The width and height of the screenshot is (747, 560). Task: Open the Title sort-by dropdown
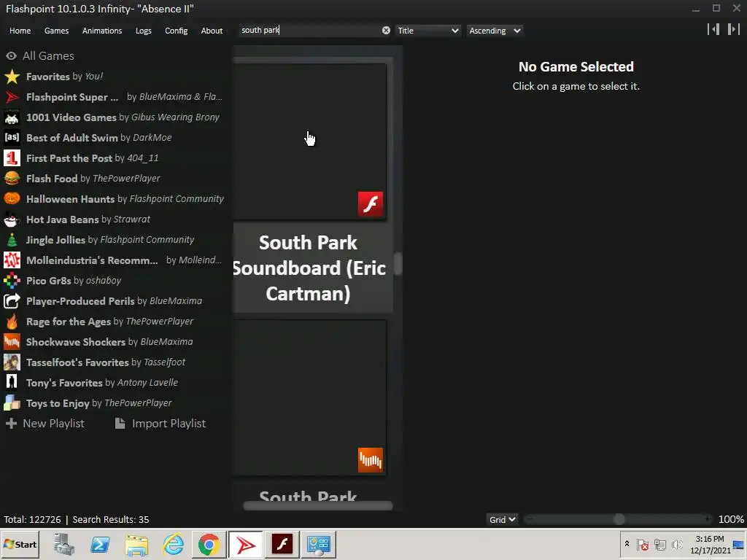[x=427, y=31]
